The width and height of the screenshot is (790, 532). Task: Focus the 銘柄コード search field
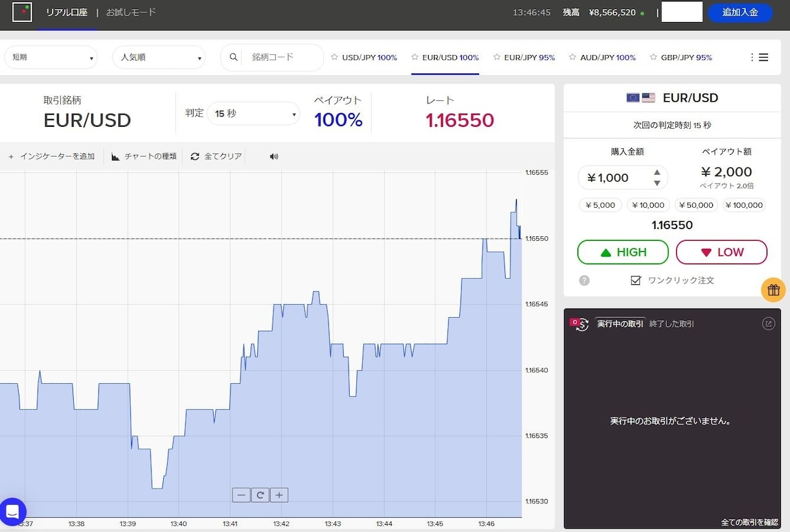pos(282,57)
